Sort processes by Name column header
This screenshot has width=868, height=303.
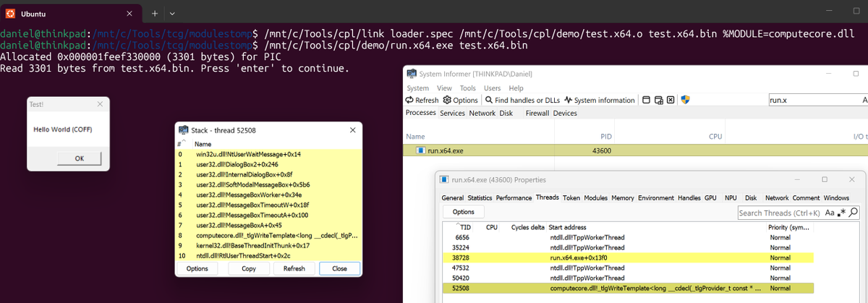tap(415, 136)
